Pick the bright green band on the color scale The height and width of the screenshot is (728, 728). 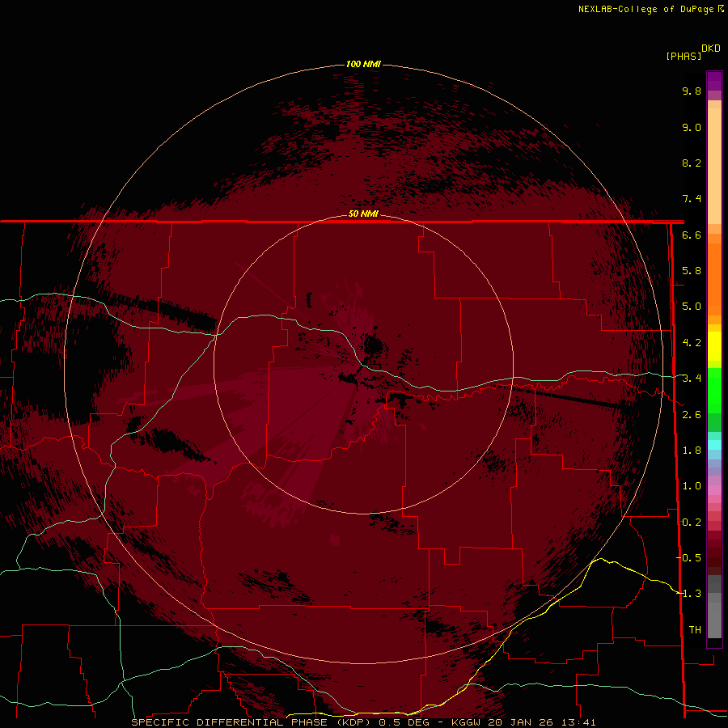point(714,390)
